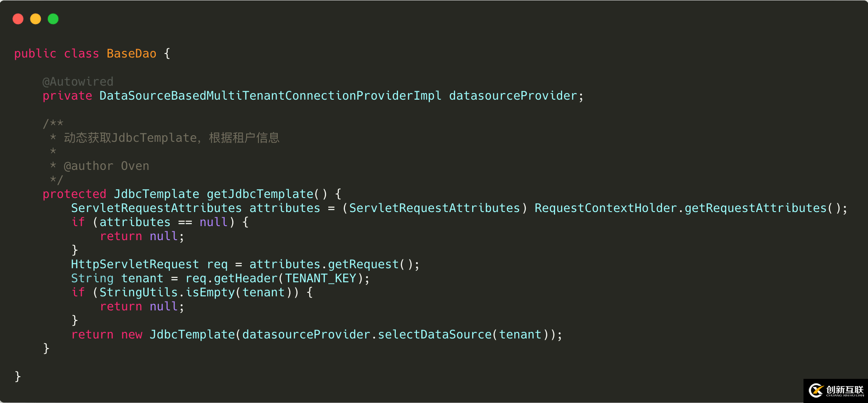Click the getHeader method call

point(245,278)
